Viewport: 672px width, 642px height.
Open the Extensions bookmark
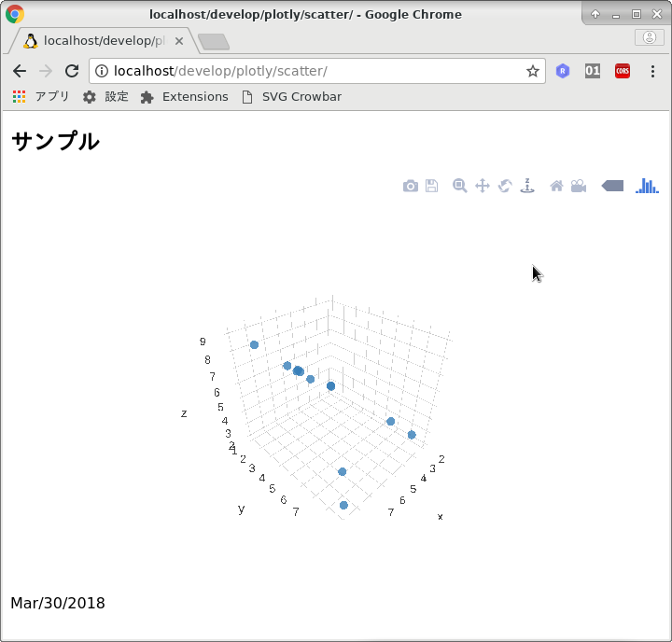click(x=184, y=97)
